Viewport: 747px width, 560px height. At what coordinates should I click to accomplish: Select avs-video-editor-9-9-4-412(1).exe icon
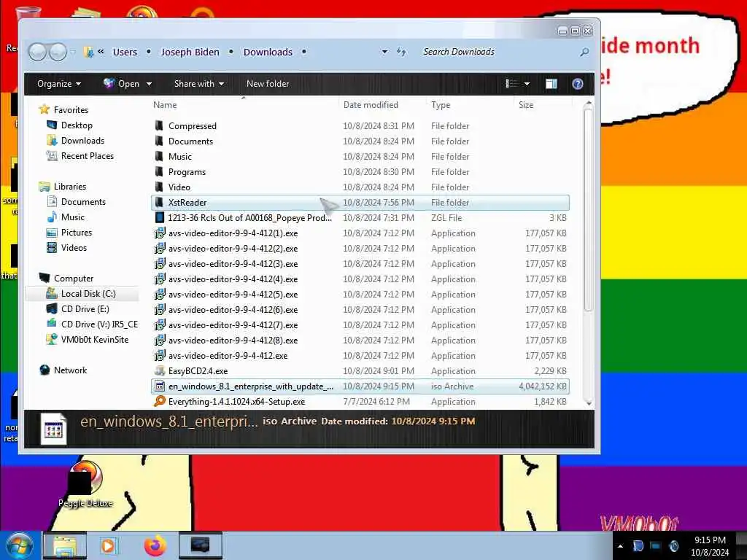(x=160, y=233)
